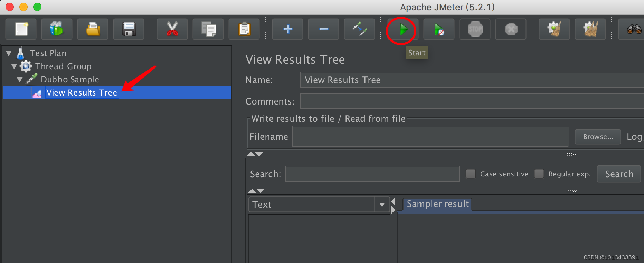
Task: Enable Regular exp. search option
Action: tap(539, 174)
